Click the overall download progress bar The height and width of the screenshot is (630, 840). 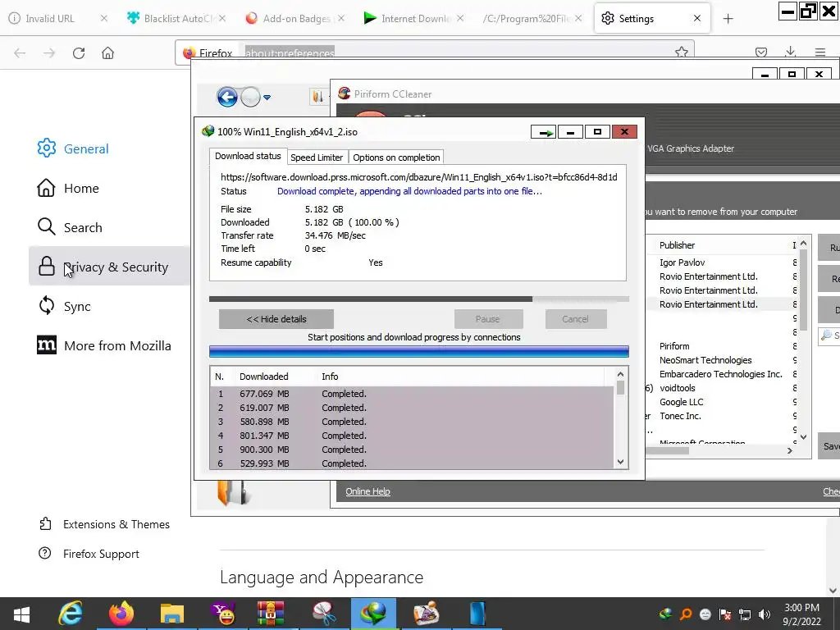pos(419,299)
